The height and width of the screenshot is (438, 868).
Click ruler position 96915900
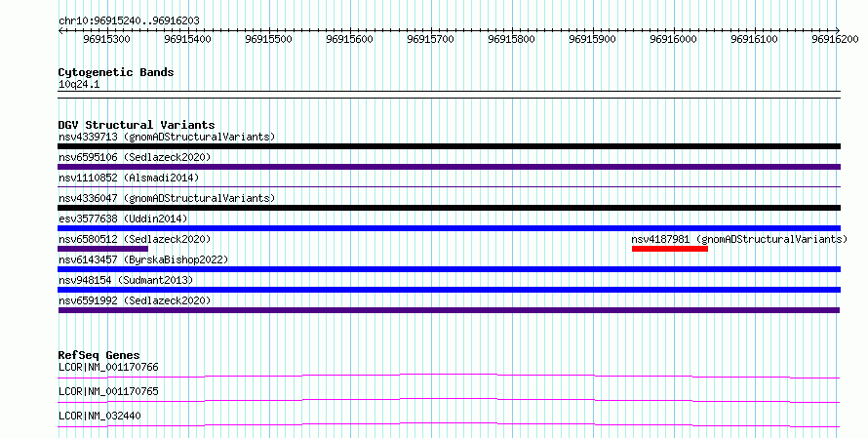592,39
